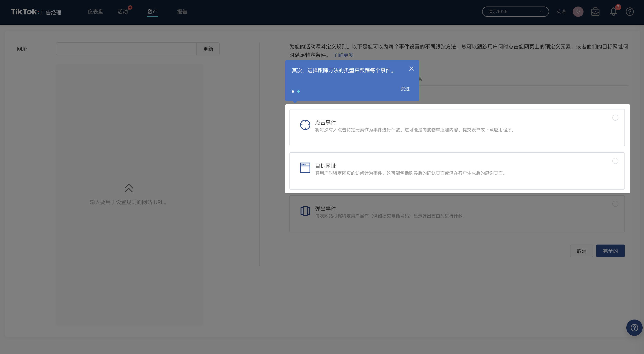Click the 弹出事件 popup icon
The height and width of the screenshot is (354, 644).
305,211
